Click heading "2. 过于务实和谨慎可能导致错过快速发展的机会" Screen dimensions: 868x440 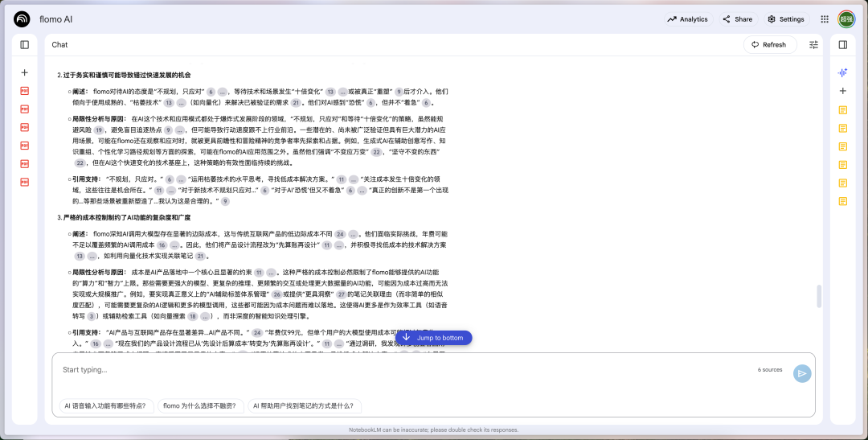tap(124, 75)
